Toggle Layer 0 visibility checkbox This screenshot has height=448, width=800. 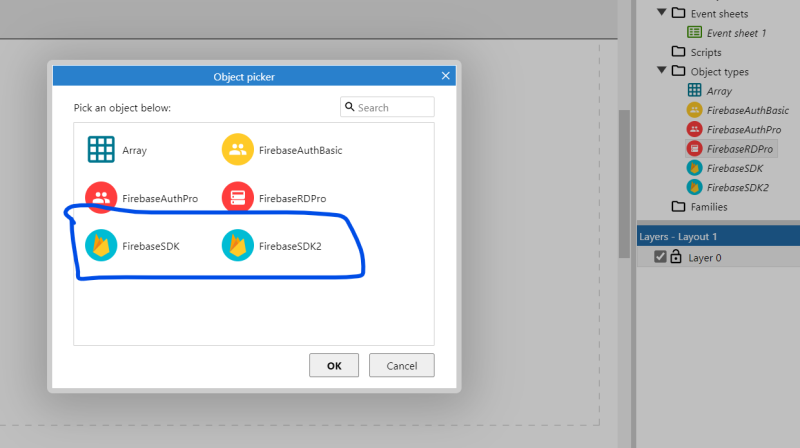(660, 257)
